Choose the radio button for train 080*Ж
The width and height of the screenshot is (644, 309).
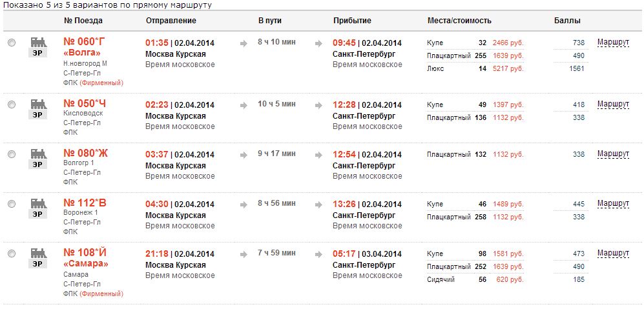tap(12, 154)
